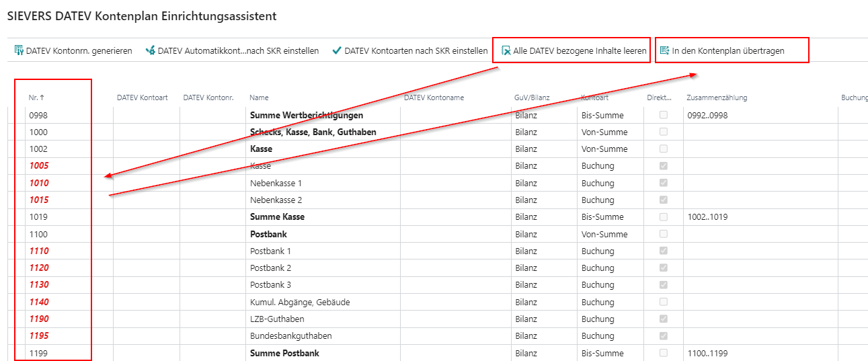Screen dimensions: 868x361
Task: Click the Zusammenzählung cell showing 1002..1019
Action: 707,217
